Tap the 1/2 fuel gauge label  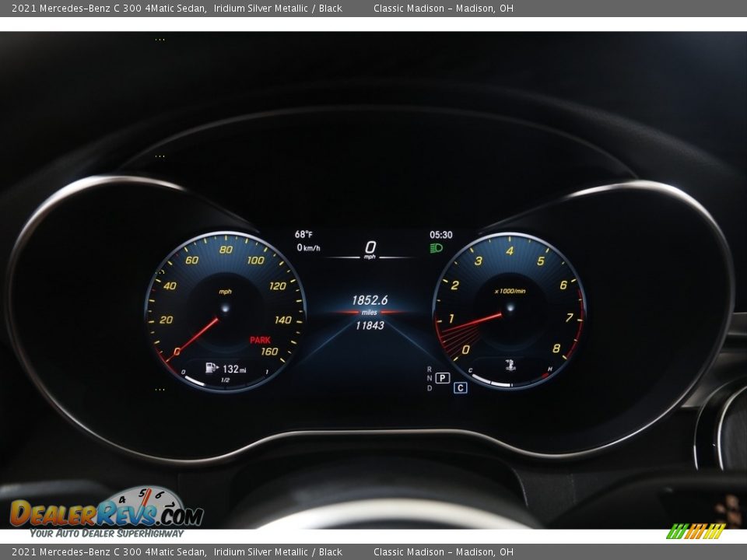(x=226, y=380)
